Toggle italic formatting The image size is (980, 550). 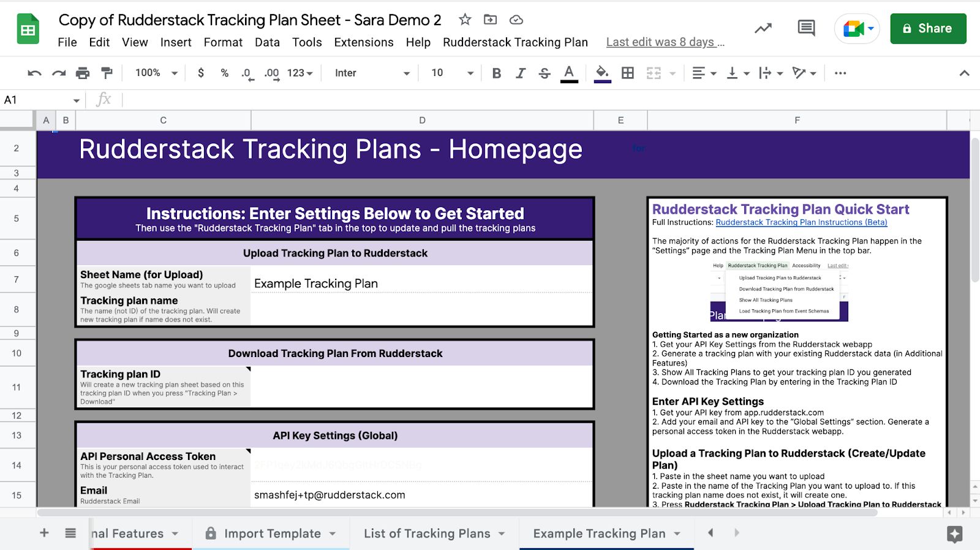coord(521,73)
